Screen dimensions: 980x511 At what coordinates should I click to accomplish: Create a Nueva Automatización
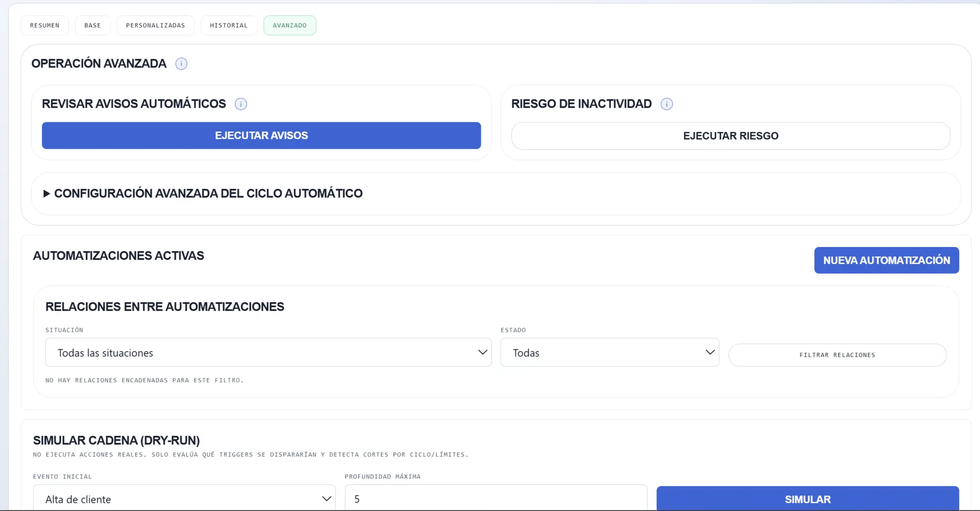(x=887, y=260)
